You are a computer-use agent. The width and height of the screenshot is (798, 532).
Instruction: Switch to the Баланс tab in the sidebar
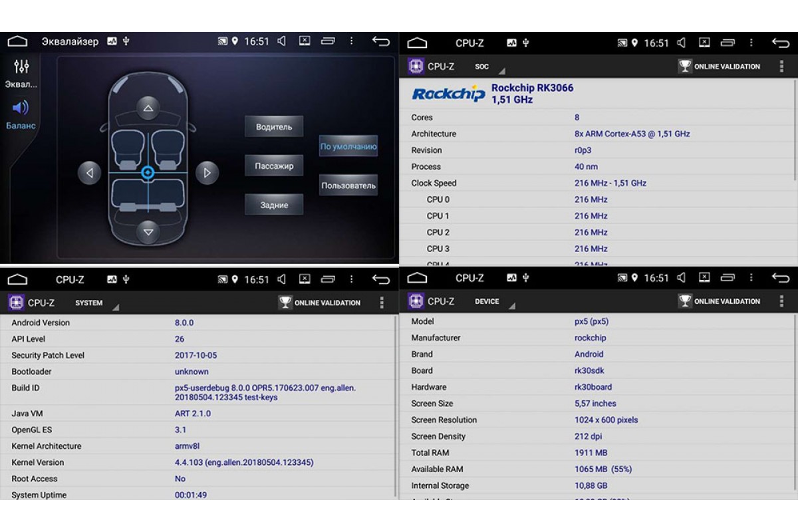[21, 114]
